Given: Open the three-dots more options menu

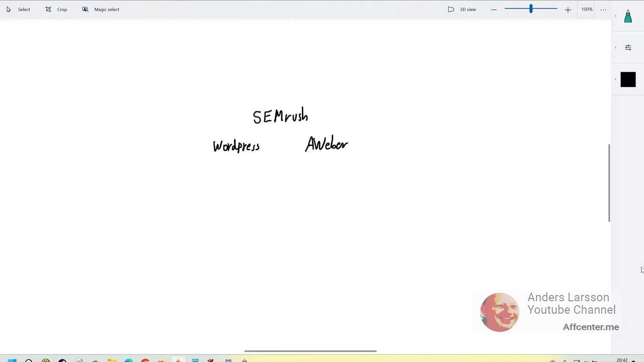Looking at the screenshot, I should (603, 10).
